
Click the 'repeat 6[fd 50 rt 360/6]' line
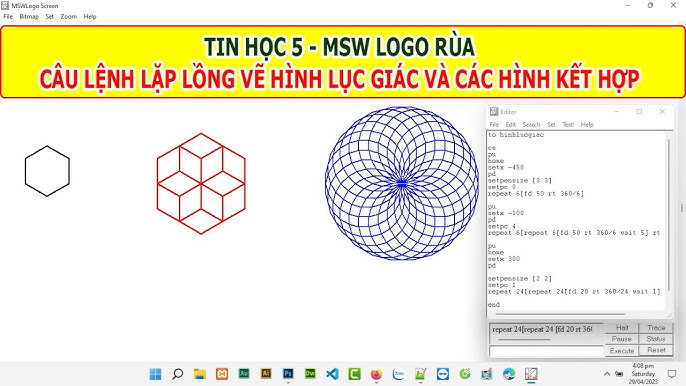click(536, 194)
